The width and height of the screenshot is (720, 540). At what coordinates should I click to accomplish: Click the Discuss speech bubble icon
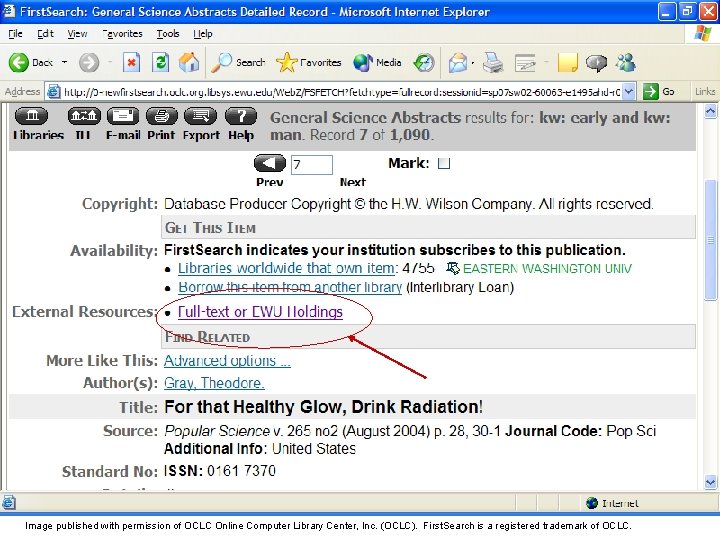[x=596, y=62]
